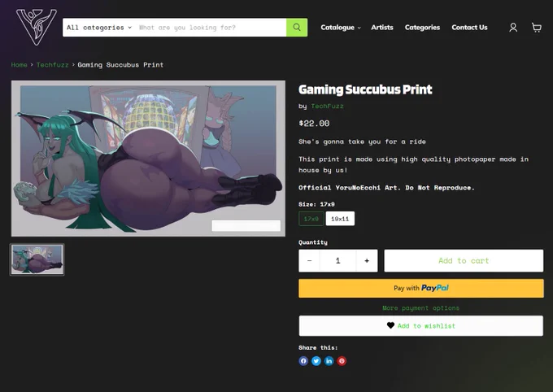
Task: Open the shopping cart icon
Action: (537, 28)
